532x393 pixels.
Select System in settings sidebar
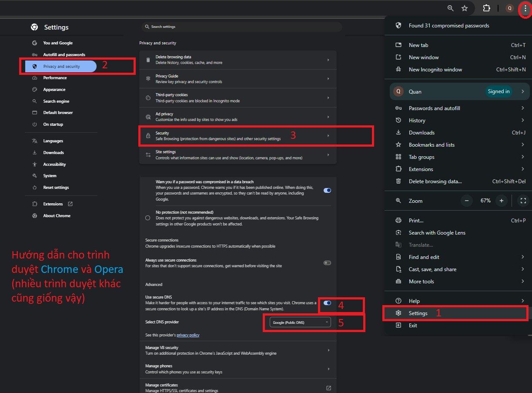pos(50,176)
